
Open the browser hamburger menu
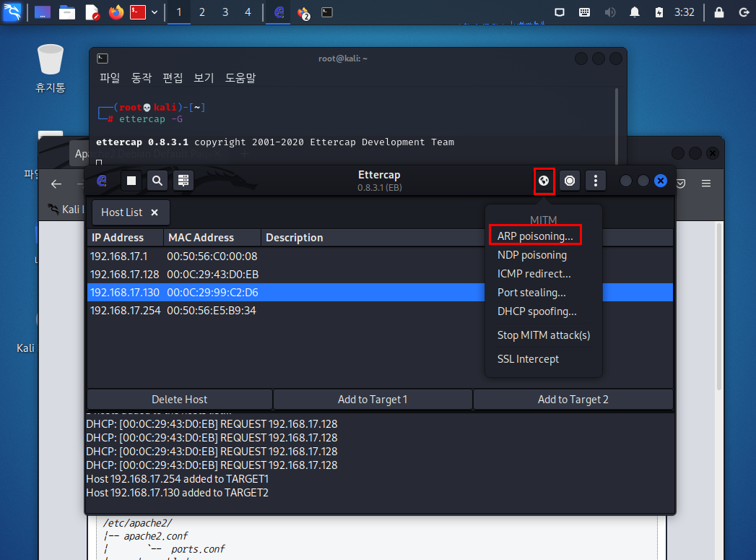[x=706, y=184]
